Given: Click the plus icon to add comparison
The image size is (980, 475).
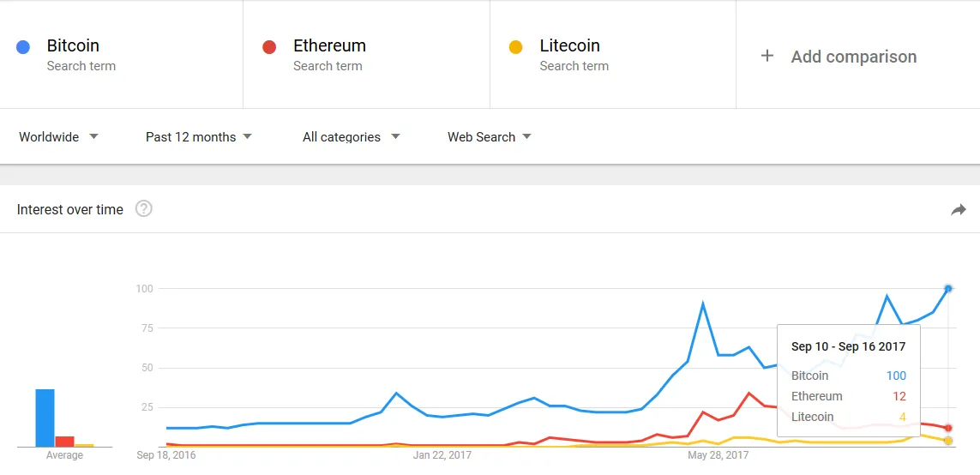Looking at the screenshot, I should [x=767, y=56].
